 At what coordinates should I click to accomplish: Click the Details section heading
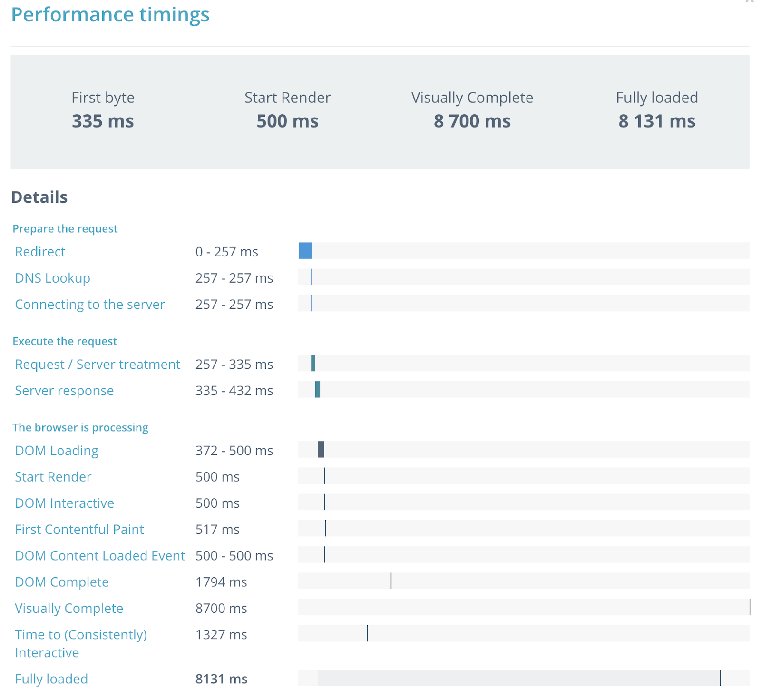39,197
